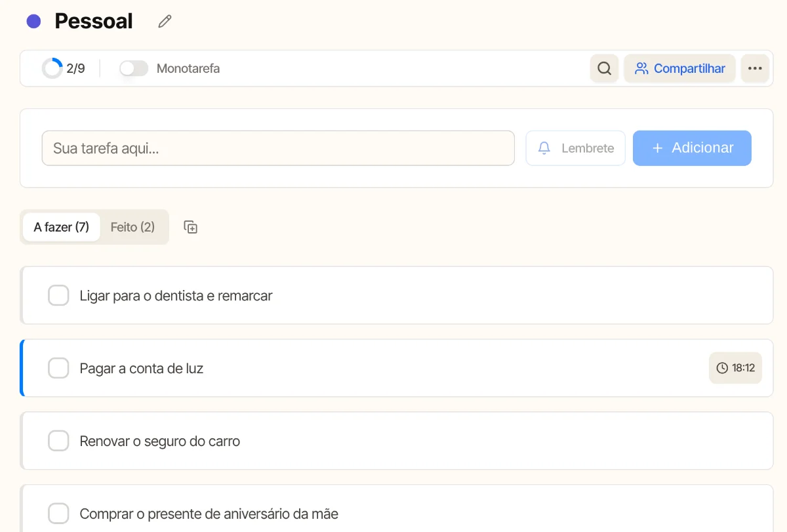
Task: Check 'Renovar o seguro do carro'
Action: [58, 441]
